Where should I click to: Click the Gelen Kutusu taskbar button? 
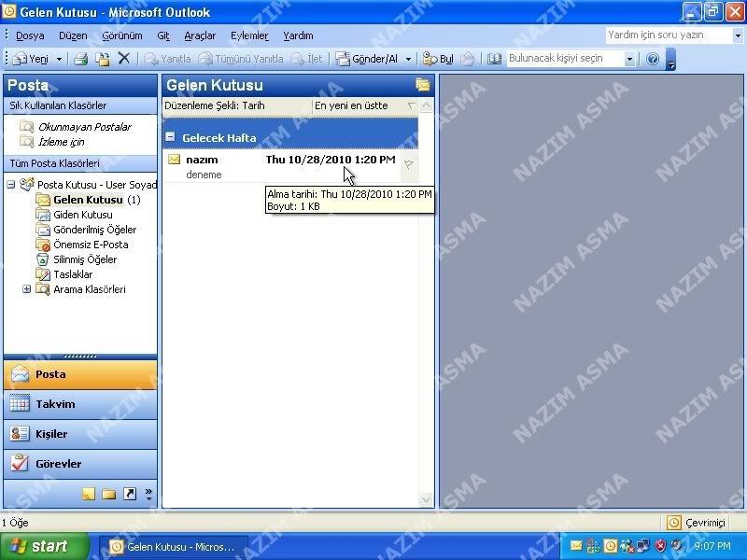point(174,547)
